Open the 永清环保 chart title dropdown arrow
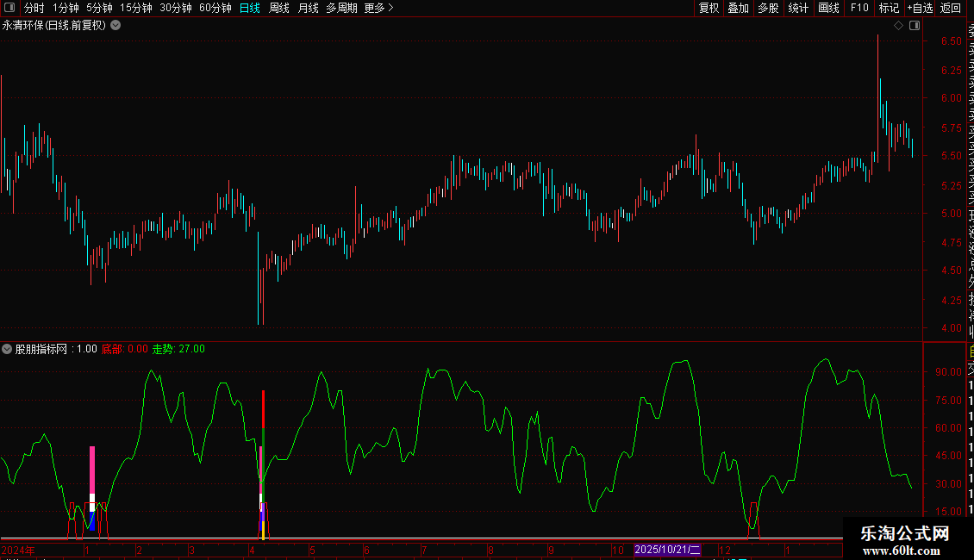The height and width of the screenshot is (560, 974). (x=116, y=26)
